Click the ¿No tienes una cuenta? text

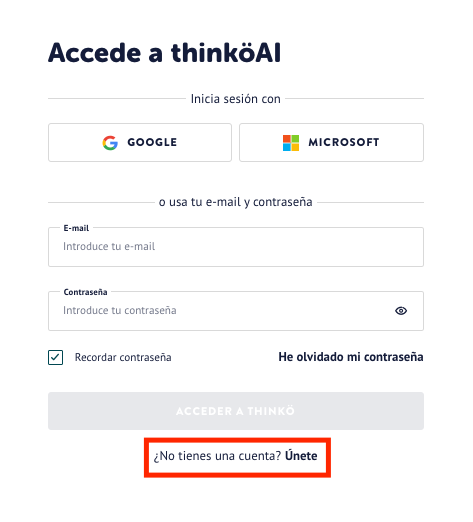tap(217, 456)
